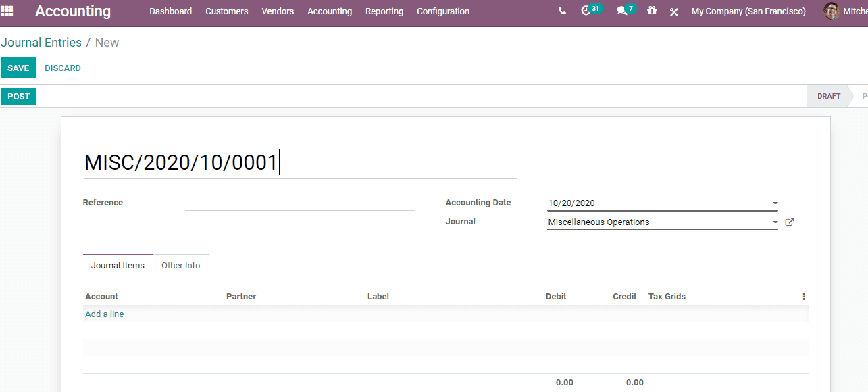Click Add a line

[104, 314]
